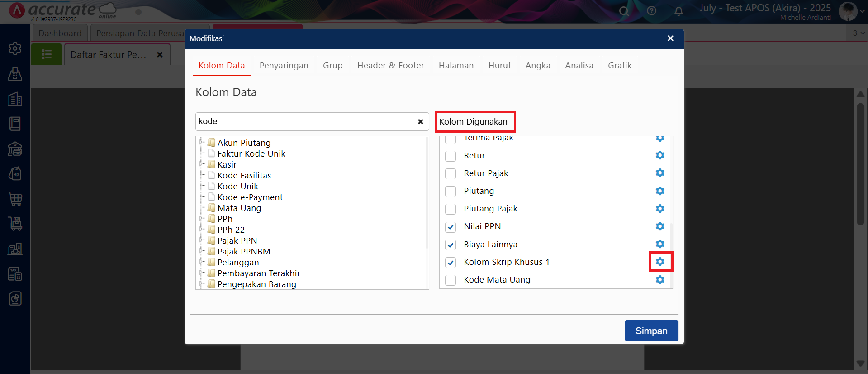The height and width of the screenshot is (374, 868).
Task: Check the Kode Mata Uang checkbox
Action: pyautogui.click(x=451, y=280)
